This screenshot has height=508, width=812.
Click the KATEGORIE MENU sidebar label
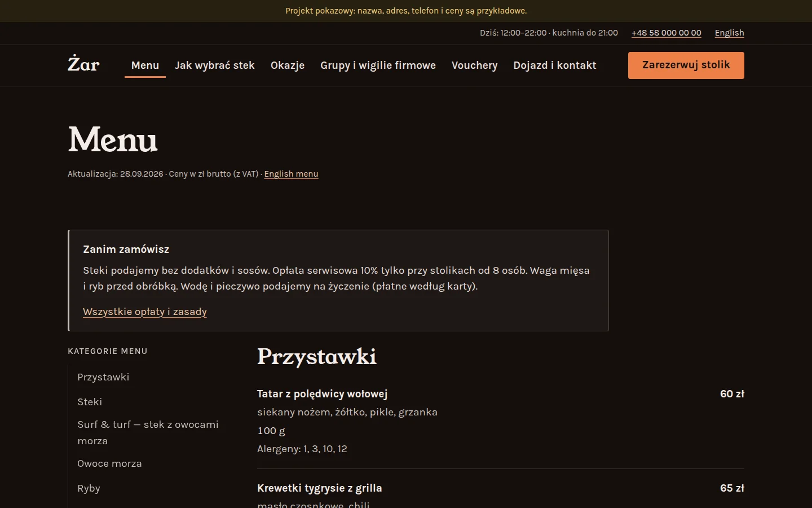point(108,351)
